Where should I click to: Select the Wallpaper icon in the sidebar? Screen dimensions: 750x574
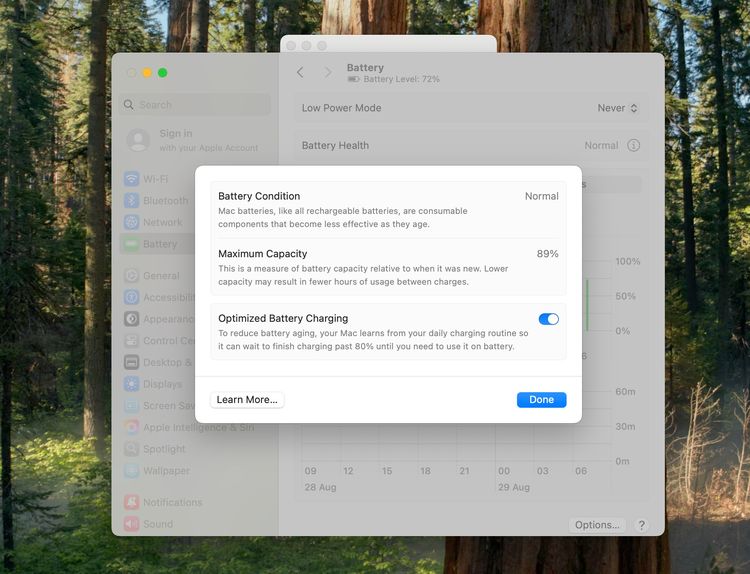(132, 471)
